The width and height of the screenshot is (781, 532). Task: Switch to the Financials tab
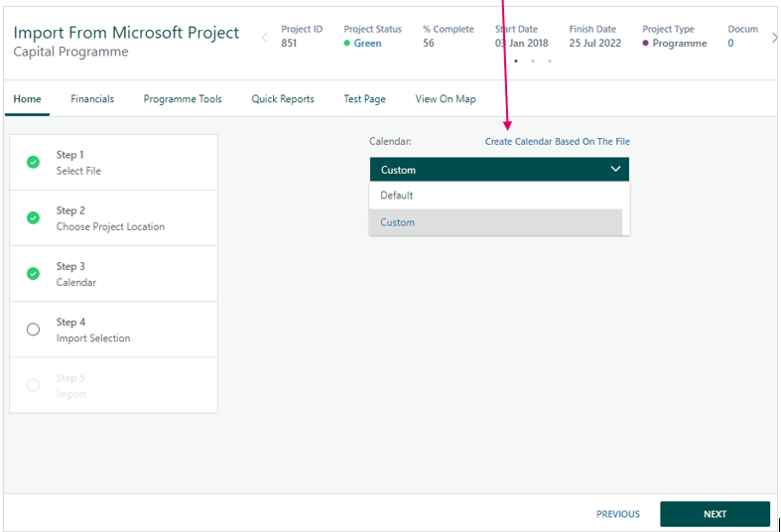(x=92, y=98)
